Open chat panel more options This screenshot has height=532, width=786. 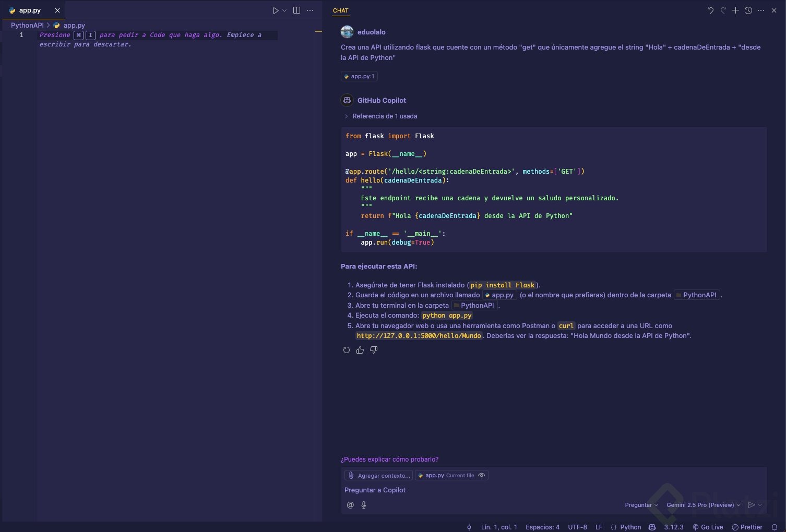(761, 10)
